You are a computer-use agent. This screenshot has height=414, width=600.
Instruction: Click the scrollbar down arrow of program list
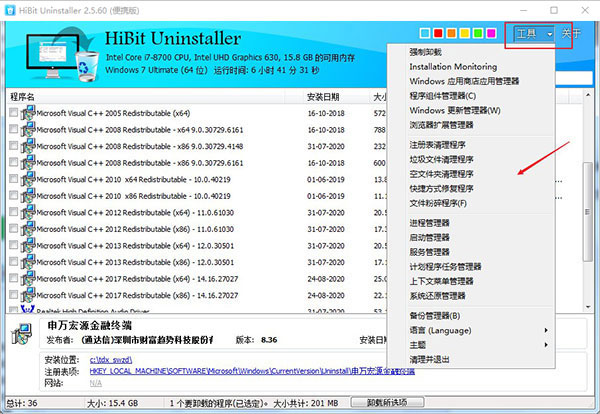pos(588,307)
